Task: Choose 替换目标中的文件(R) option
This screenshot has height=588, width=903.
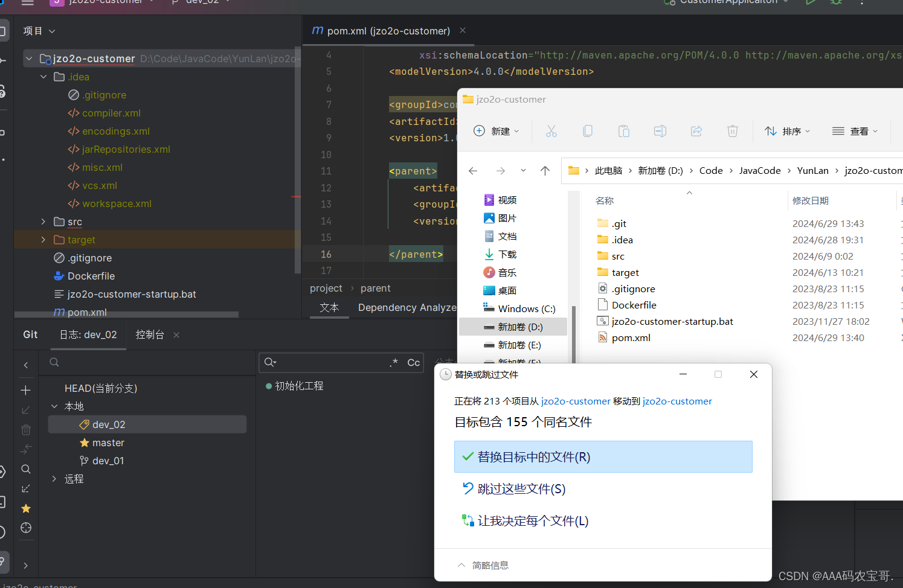Action: click(x=603, y=456)
